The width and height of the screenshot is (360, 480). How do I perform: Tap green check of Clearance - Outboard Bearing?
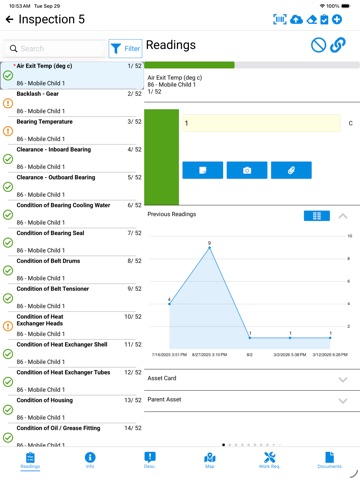pos(8,187)
